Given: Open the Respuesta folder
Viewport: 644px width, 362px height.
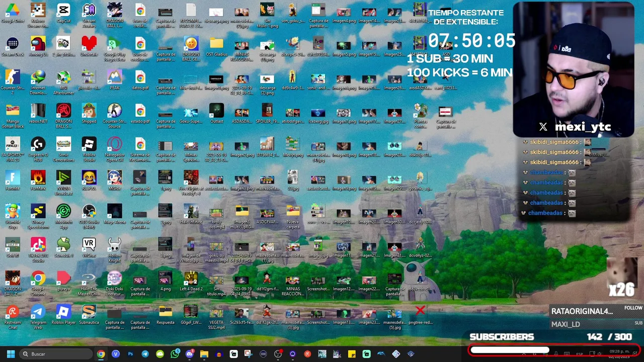Looking at the screenshot, I should pos(166,316).
